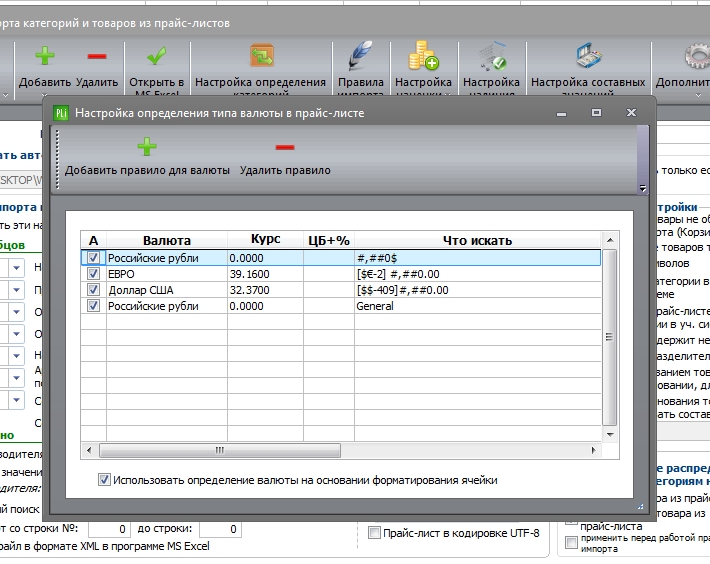This screenshot has height=564, width=710.
Task: Click the Что искать column header
Action: click(x=478, y=240)
